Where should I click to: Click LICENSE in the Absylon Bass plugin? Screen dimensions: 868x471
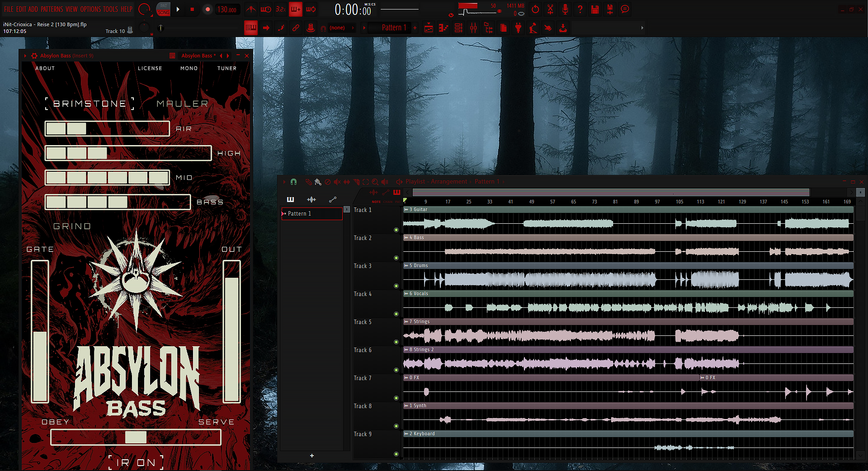(150, 68)
